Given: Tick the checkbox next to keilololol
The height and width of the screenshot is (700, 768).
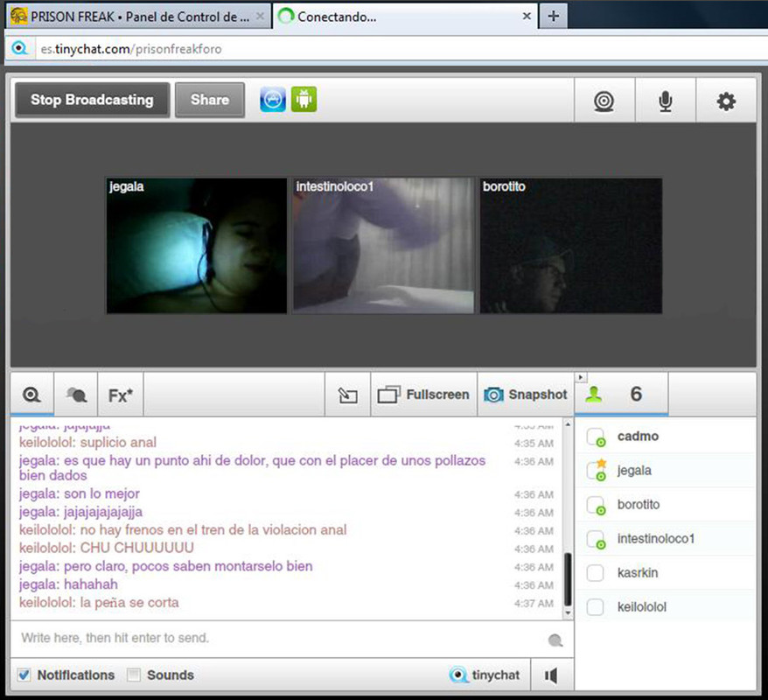Looking at the screenshot, I should pyautogui.click(x=595, y=607).
